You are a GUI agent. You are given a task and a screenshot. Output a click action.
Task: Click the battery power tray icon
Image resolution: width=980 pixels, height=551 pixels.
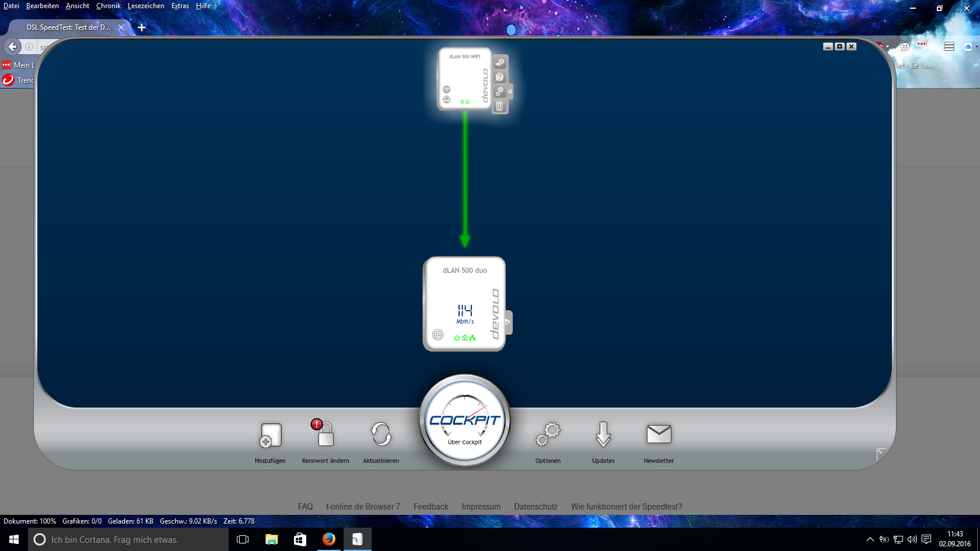tap(884, 539)
